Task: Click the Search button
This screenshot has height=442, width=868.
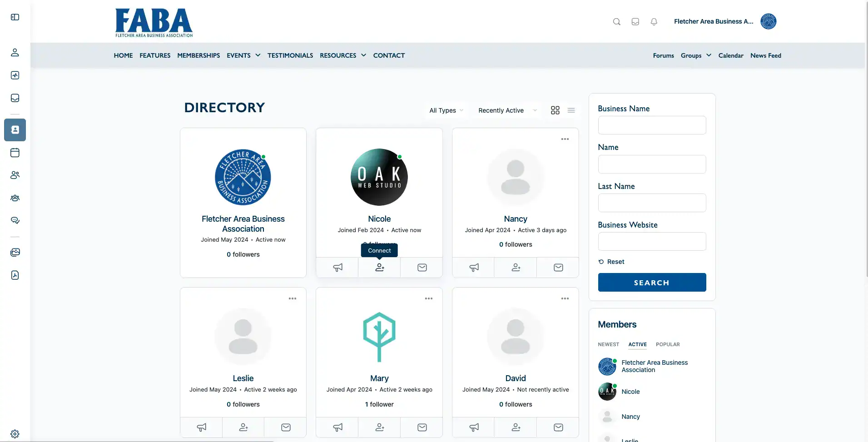Action: click(x=652, y=283)
